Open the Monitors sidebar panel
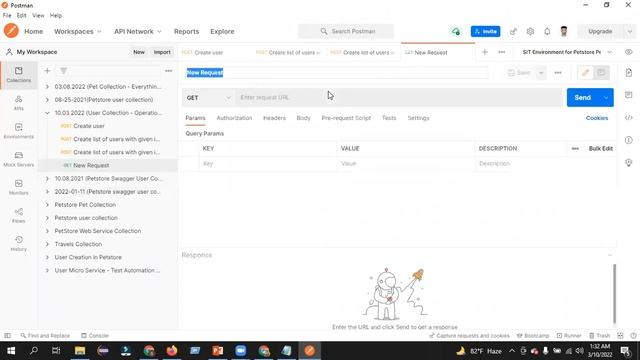The image size is (640, 360). coord(18,187)
